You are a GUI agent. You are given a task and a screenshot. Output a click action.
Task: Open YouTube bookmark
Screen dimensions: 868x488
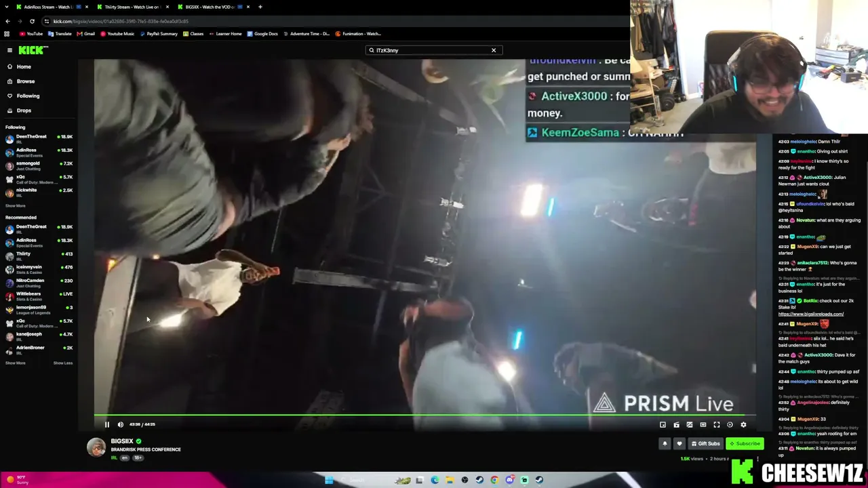pos(31,34)
